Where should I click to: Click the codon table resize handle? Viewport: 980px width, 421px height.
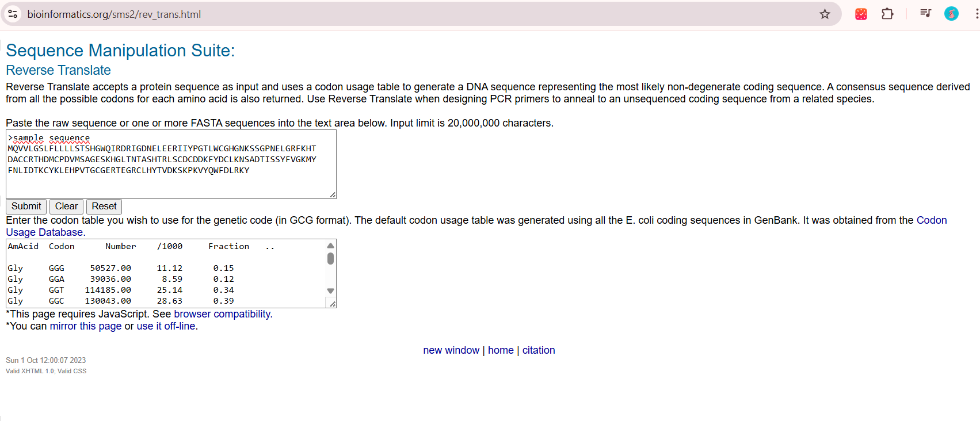pos(333,304)
